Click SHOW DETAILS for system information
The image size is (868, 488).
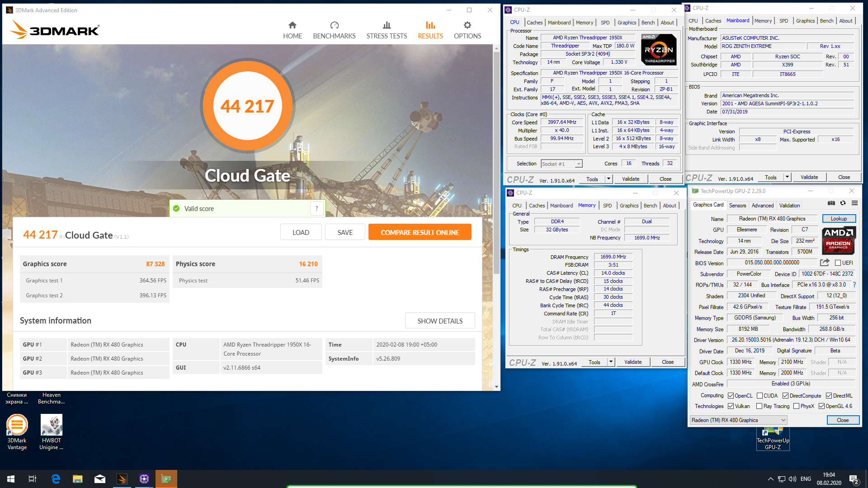[x=440, y=321]
